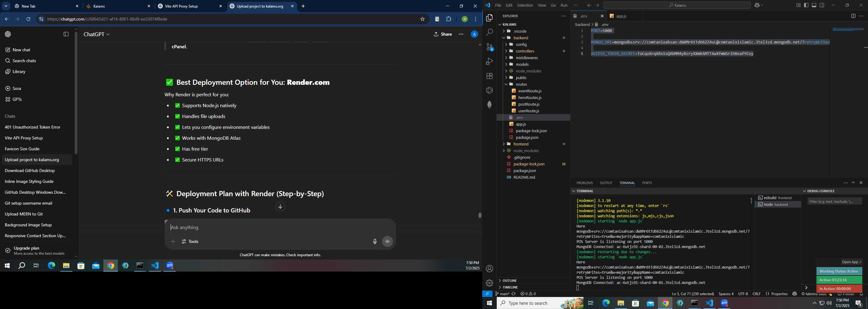
Task: Click the remote window icon in status bar
Action: pos(487,294)
